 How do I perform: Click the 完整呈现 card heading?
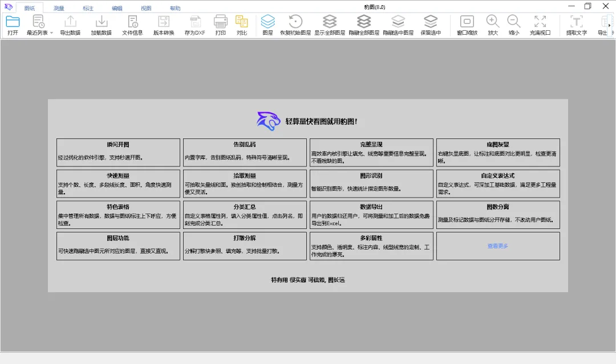pyautogui.click(x=371, y=144)
